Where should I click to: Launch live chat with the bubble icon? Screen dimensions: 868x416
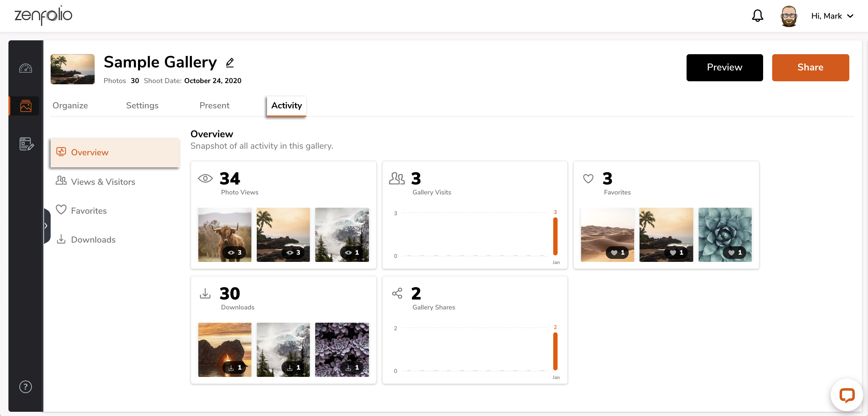point(847,396)
